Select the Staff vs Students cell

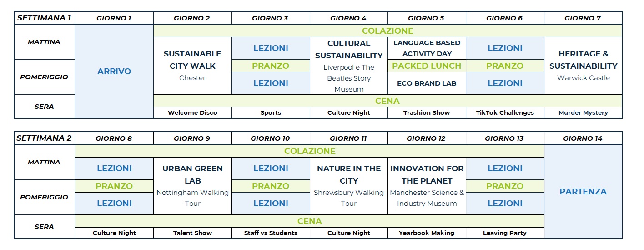coord(271,233)
